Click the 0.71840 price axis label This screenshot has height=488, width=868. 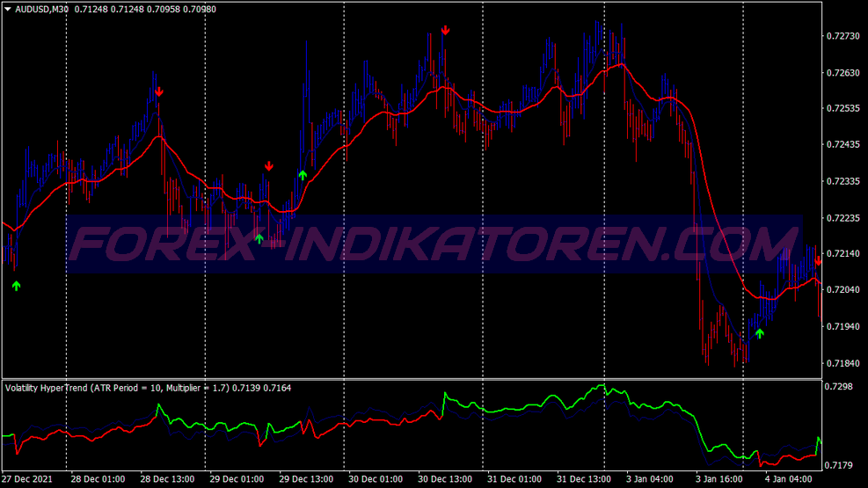tap(842, 363)
